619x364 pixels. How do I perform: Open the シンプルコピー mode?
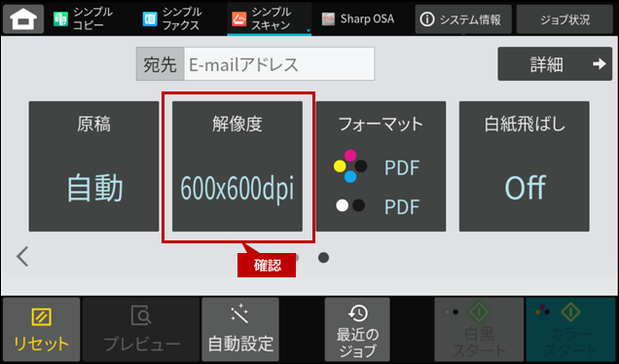click(84, 18)
